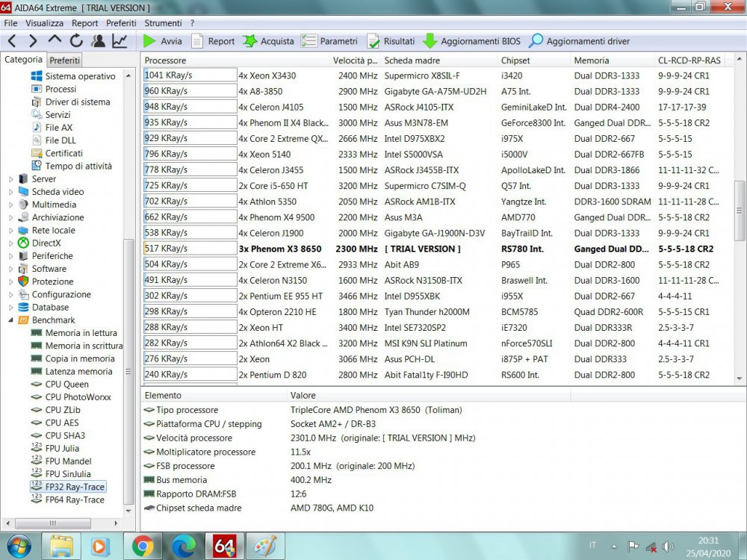The height and width of the screenshot is (560, 747).
Task: Collapse the Benchmark tree node
Action: click(x=10, y=320)
